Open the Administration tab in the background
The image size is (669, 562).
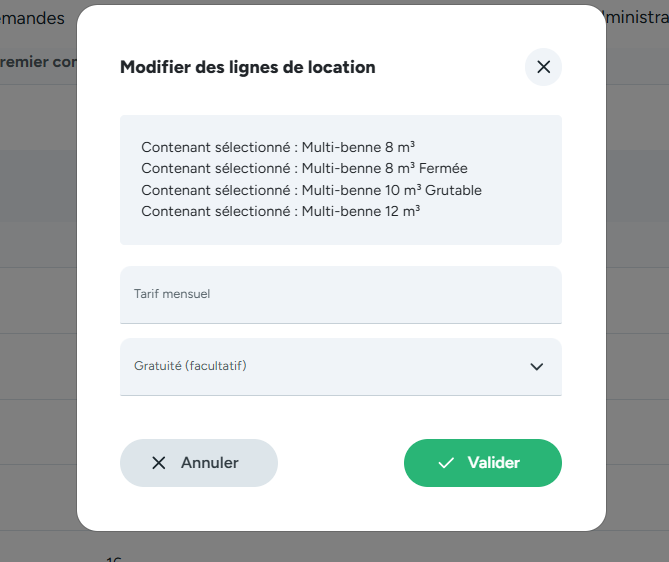[x=636, y=18]
